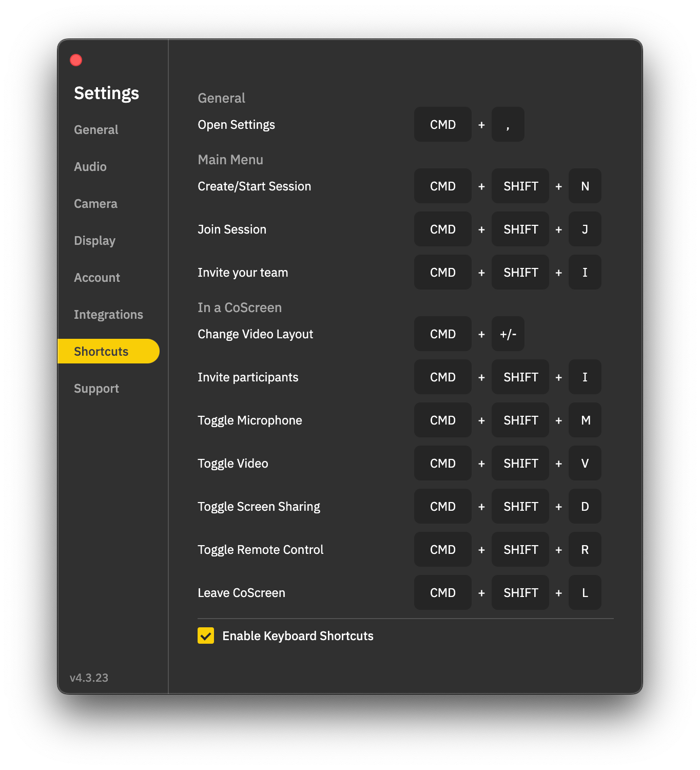Click the "Invite your team" label

point(243,273)
